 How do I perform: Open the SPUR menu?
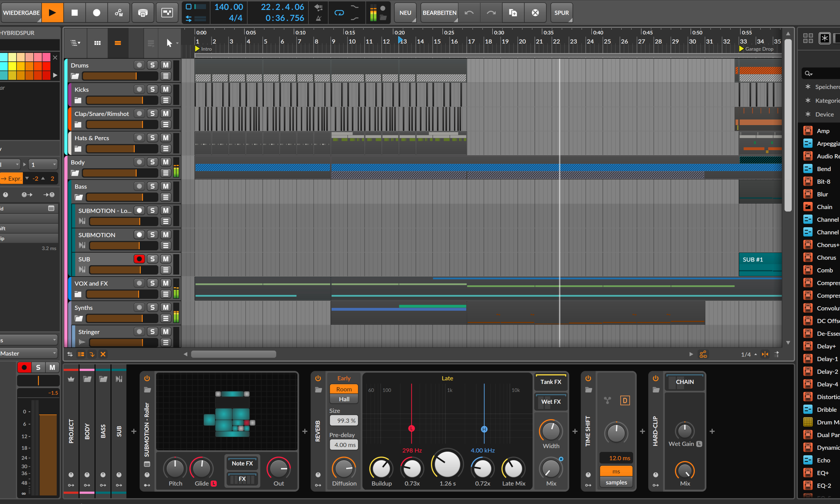pos(561,13)
